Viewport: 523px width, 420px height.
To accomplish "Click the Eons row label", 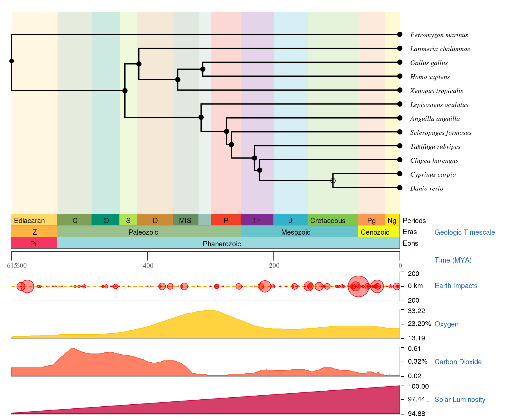I will [x=410, y=243].
